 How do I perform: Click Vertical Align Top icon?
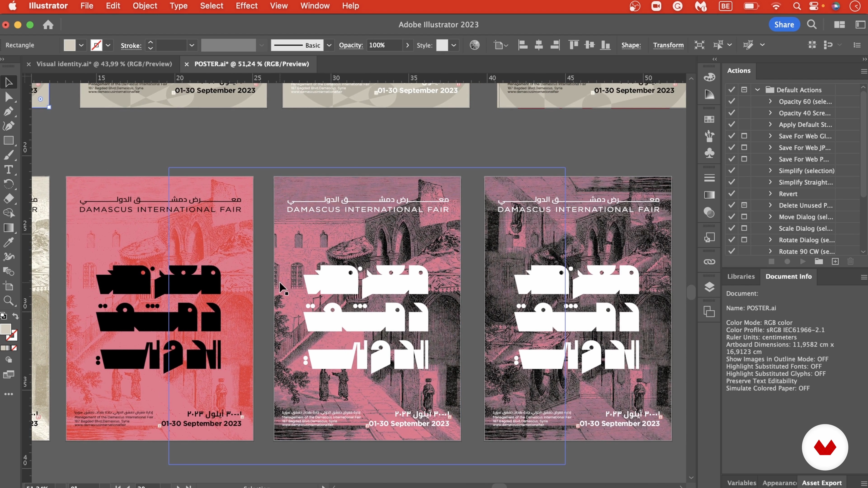(573, 45)
